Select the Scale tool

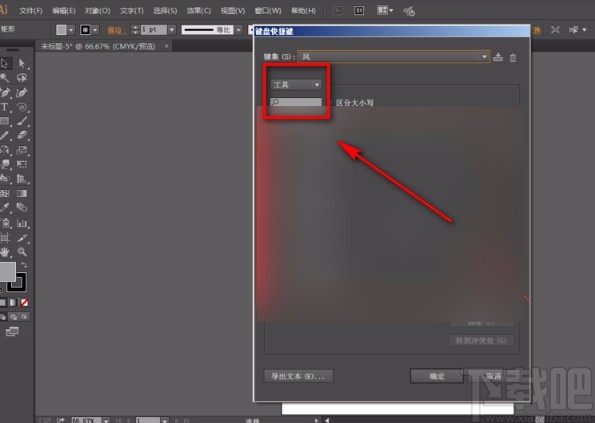(x=22, y=150)
